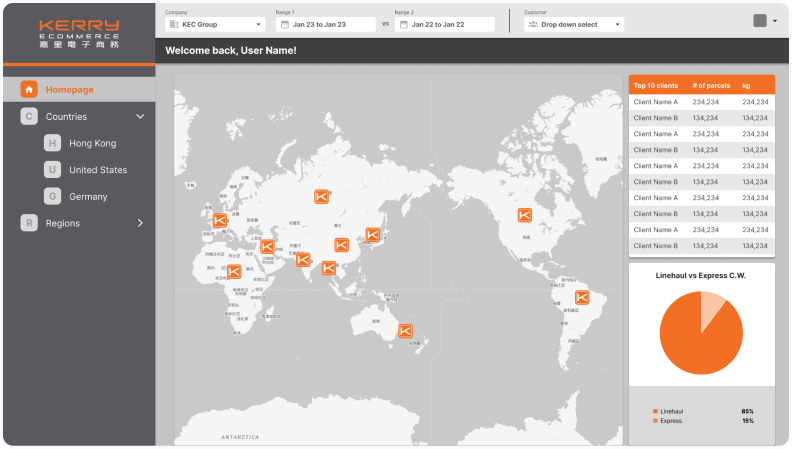Open the Customer drop down select
This screenshot has height=449, width=792.
click(574, 24)
